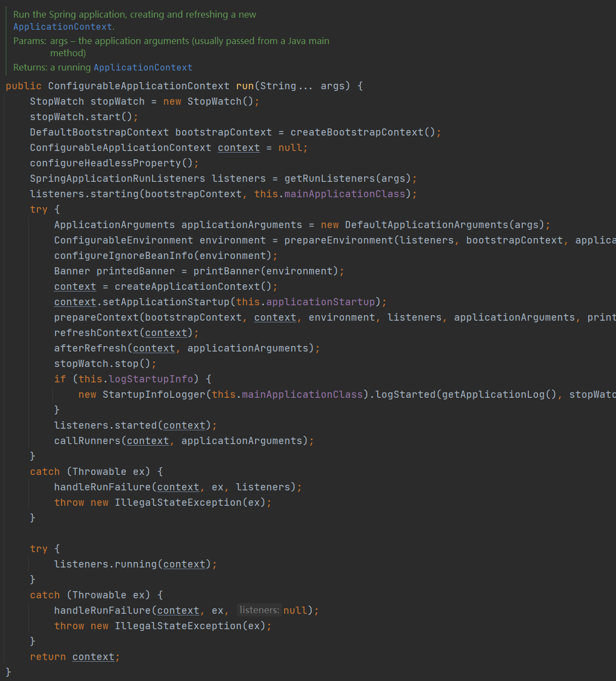Screen dimensions: 616x681
Task: Click 'context' in the return statement
Action: click(x=93, y=657)
